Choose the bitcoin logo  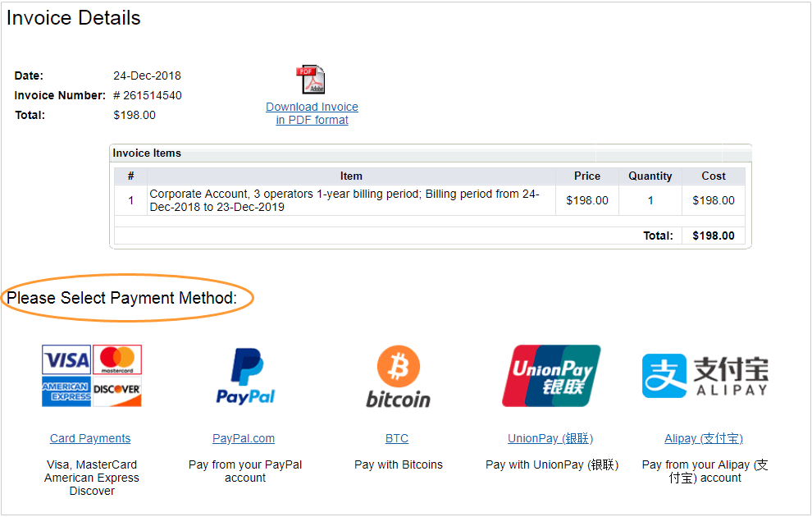click(399, 377)
